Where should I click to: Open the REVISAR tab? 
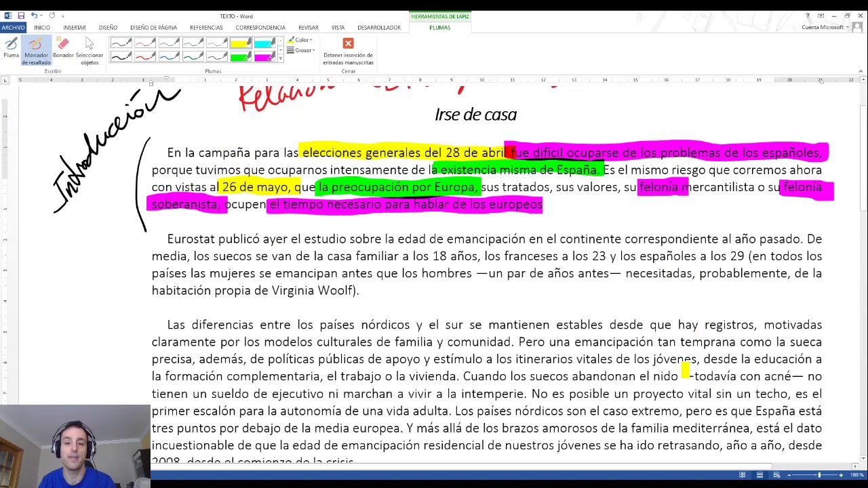(308, 27)
